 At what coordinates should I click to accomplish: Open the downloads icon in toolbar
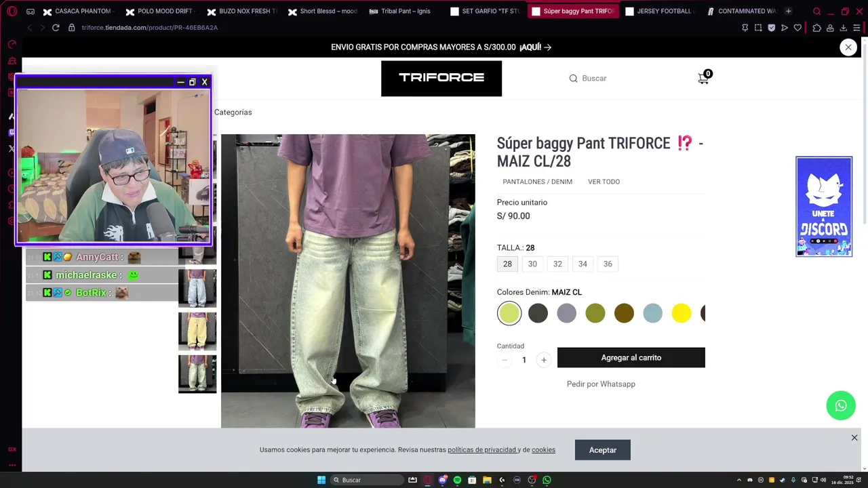point(844,28)
